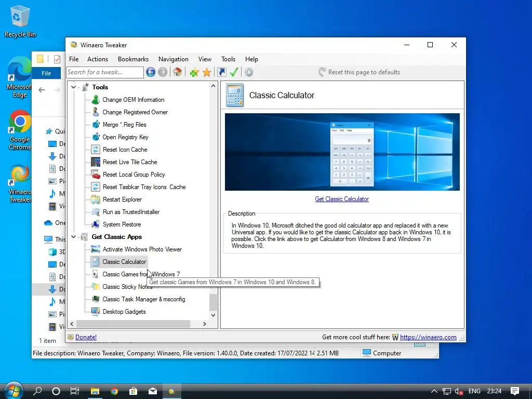
Task: Click the Open Registry Key icon
Action: [96, 137]
